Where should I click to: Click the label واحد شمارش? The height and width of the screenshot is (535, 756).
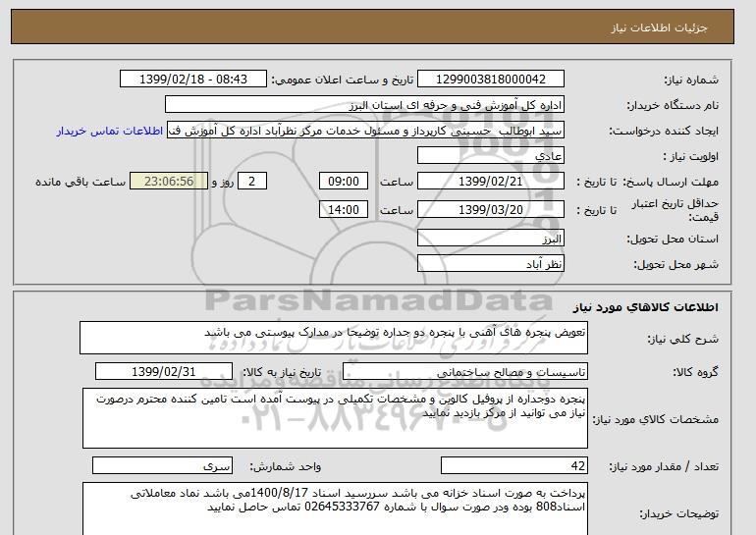pos(286,466)
